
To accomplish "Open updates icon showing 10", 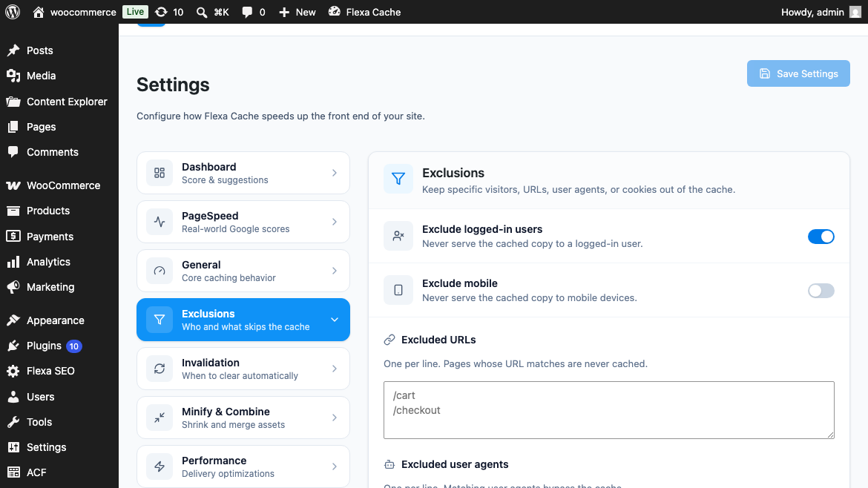I will point(161,12).
